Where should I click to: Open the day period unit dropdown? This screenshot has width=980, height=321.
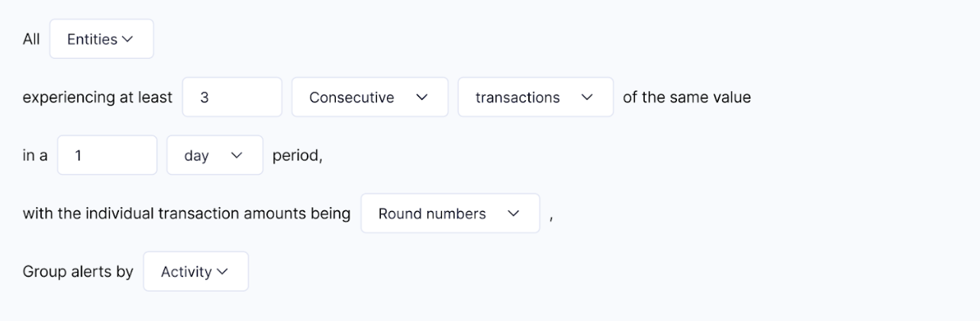pyautogui.click(x=214, y=155)
